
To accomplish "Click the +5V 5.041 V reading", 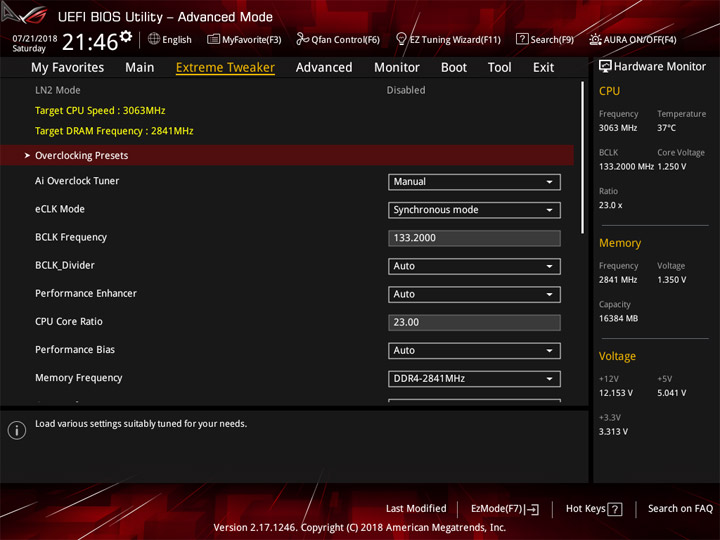I will click(672, 394).
